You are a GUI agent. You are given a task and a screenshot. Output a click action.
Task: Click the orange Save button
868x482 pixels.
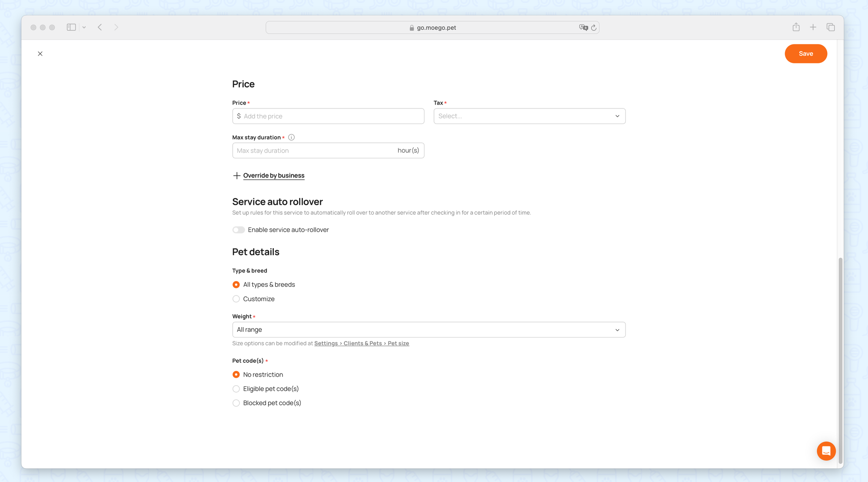coord(806,54)
